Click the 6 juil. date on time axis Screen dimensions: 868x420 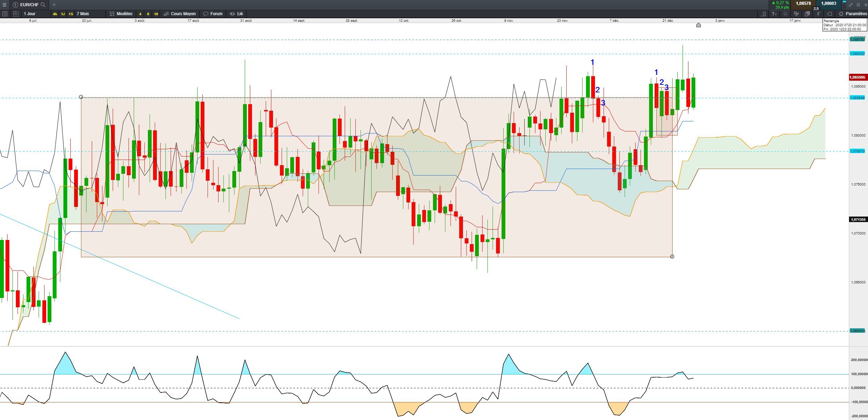tap(33, 21)
